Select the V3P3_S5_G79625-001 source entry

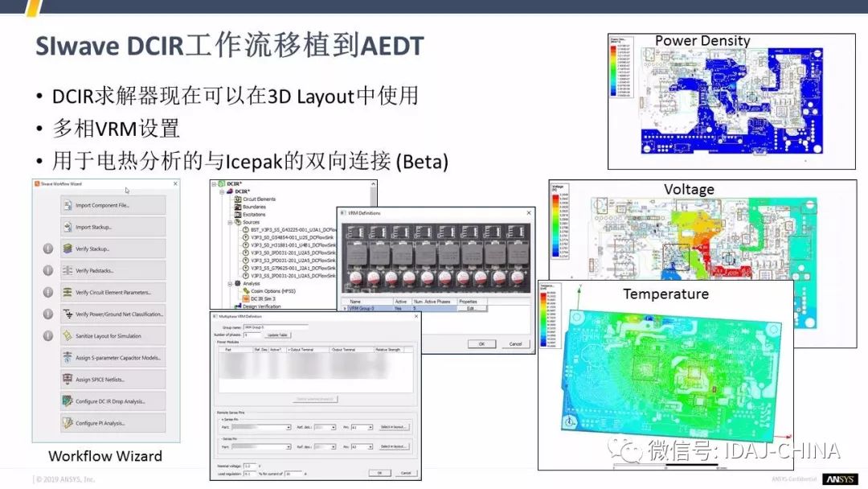[x=293, y=268]
